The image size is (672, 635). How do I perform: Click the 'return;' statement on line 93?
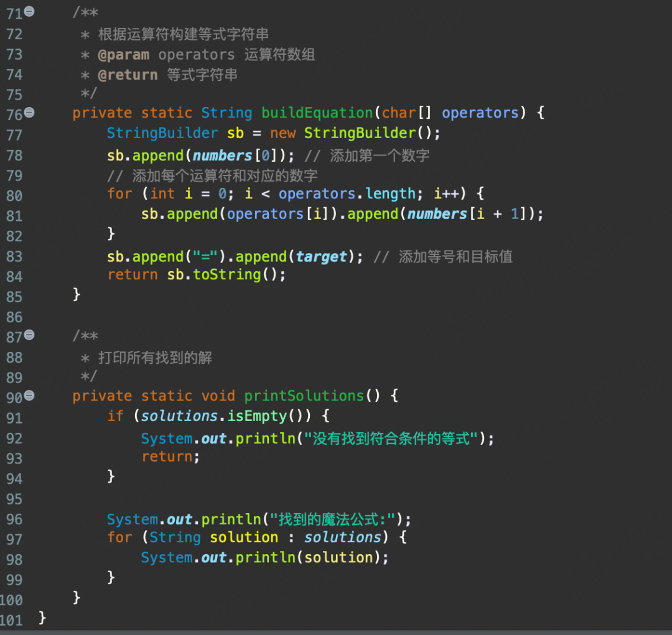[170, 457]
